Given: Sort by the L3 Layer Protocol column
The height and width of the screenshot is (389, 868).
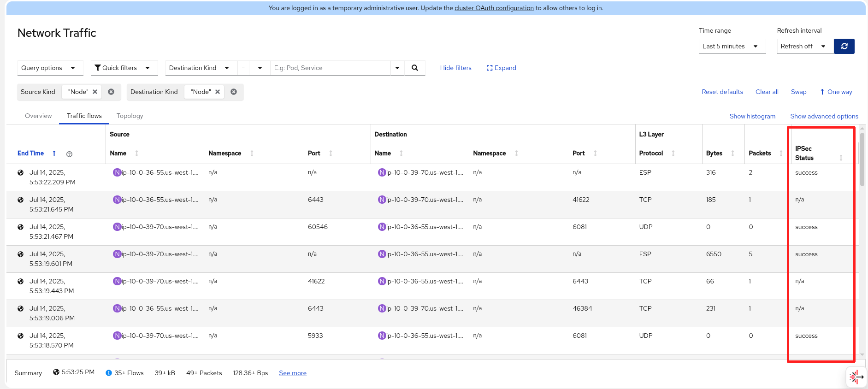Looking at the screenshot, I should [673, 153].
